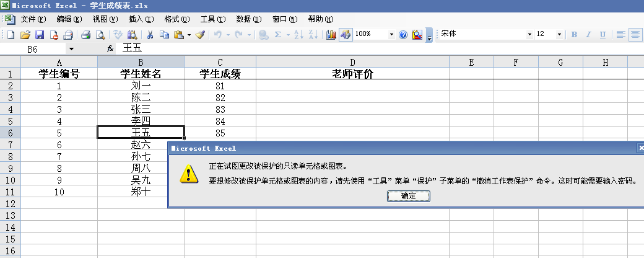
Task: Click the Cut scissors icon
Action: 150,35
